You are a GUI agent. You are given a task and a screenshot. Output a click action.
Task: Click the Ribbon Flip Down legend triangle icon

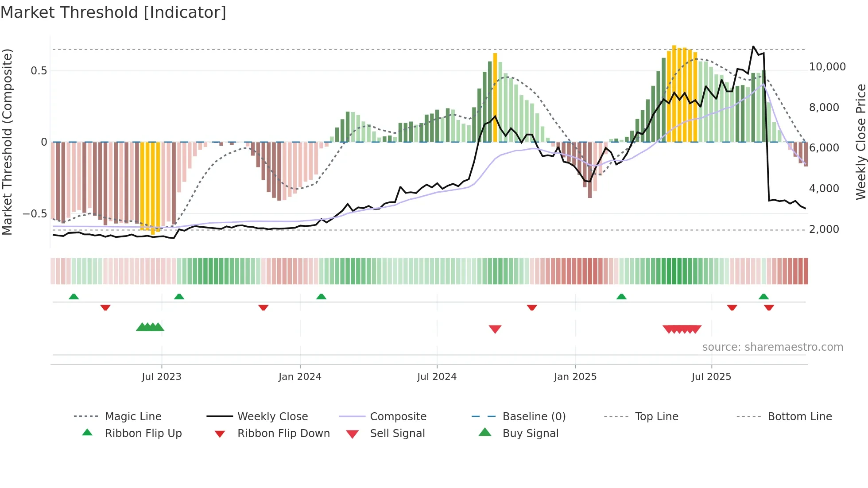pos(220,434)
